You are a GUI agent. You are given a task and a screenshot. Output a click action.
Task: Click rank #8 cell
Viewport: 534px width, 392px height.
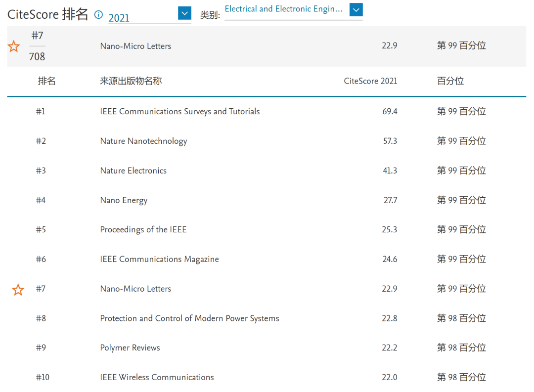(41, 318)
